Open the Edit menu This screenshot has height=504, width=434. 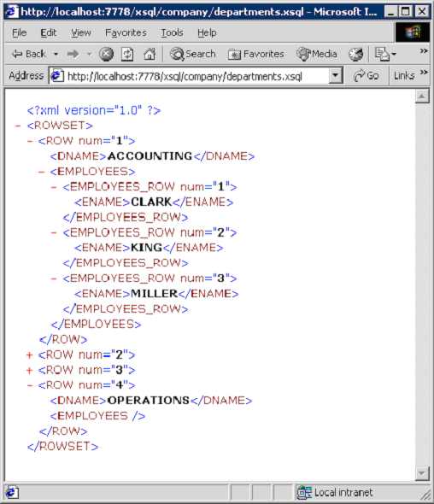click(48, 32)
